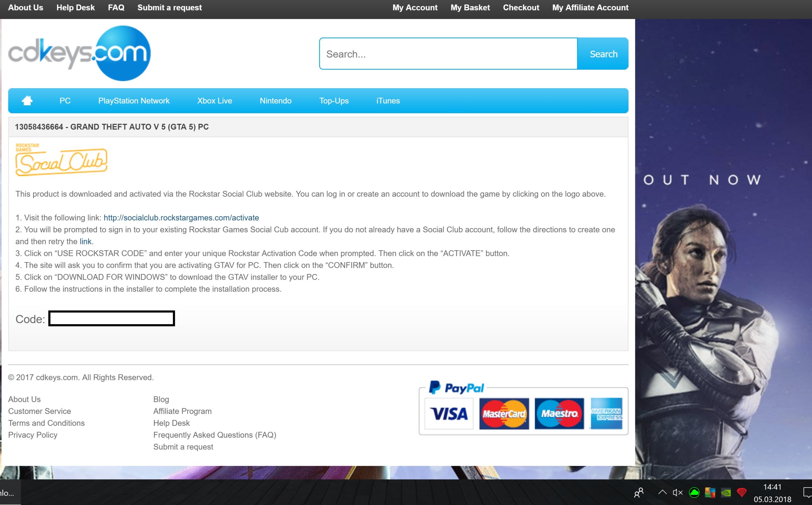This screenshot has width=812, height=505.
Task: Open My Affiliate Account
Action: click(590, 8)
